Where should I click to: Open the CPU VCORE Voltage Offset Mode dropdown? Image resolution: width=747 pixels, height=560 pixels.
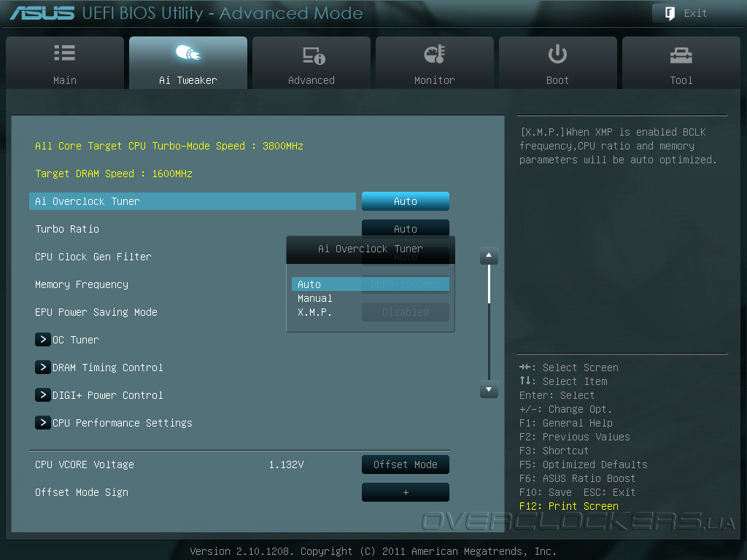(406, 464)
